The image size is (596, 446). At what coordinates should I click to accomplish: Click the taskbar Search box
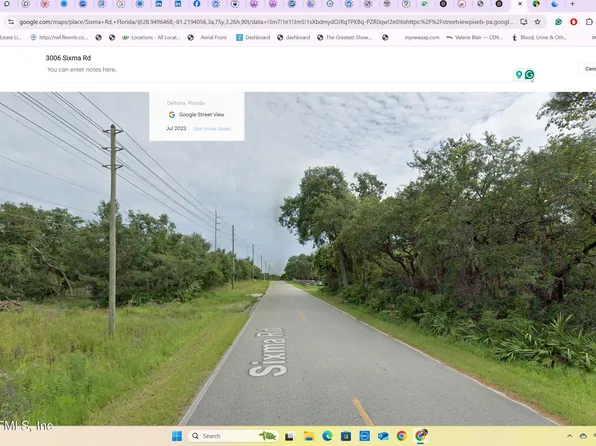(x=233, y=436)
